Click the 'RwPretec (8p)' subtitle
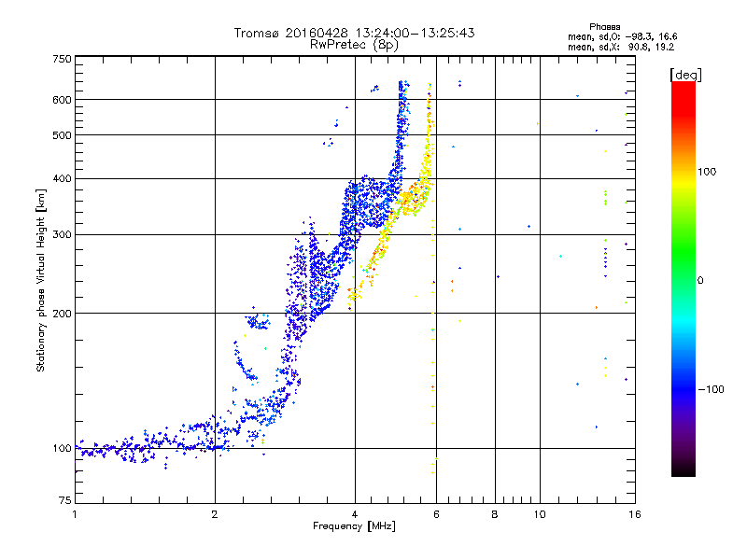This screenshot has height=560, width=747. coord(354,45)
